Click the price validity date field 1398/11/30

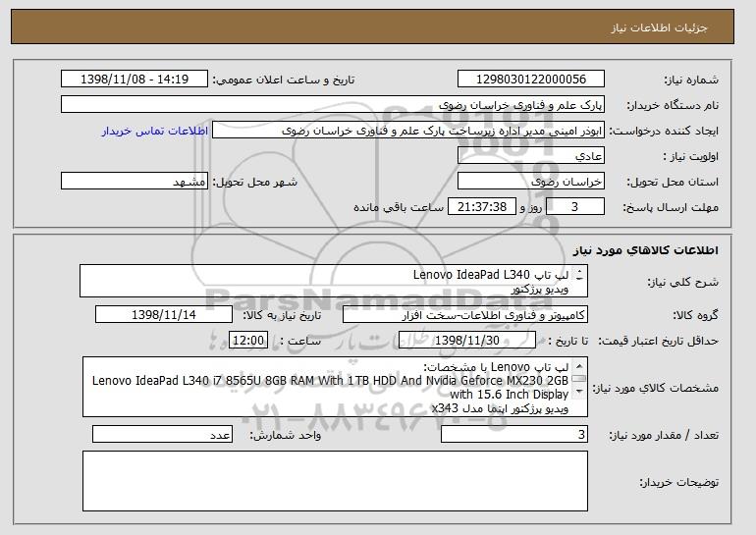(x=467, y=341)
